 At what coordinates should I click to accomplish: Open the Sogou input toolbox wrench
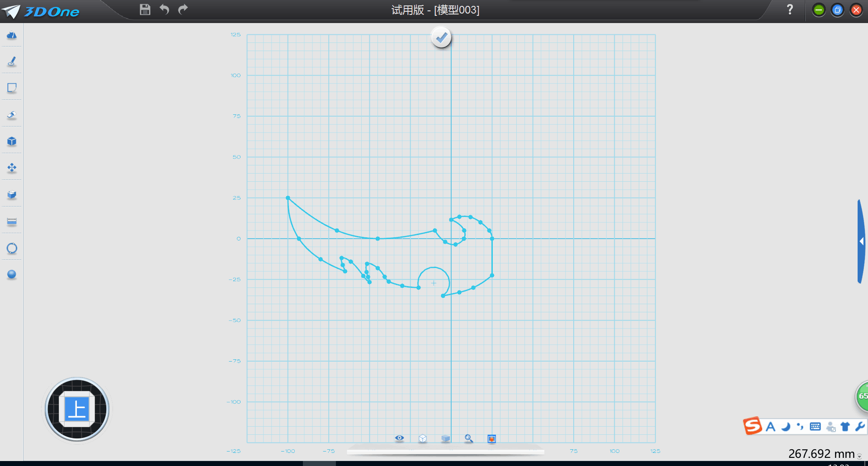(x=860, y=426)
